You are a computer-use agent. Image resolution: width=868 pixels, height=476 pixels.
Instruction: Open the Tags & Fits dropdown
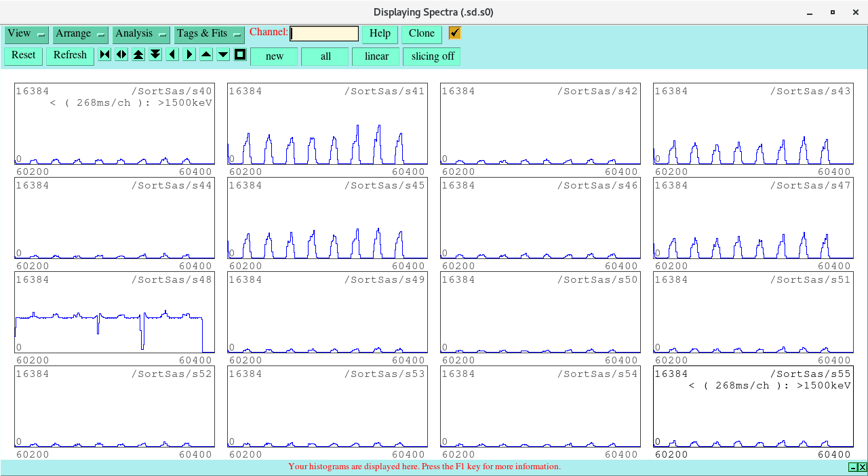(x=209, y=34)
